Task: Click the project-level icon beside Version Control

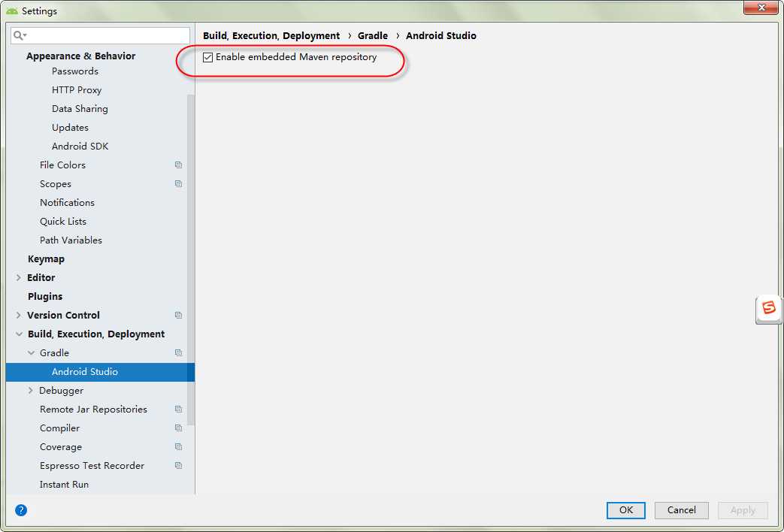Action: point(178,316)
